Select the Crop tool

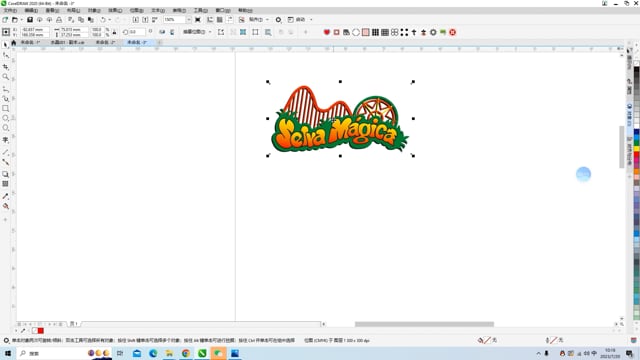pos(6,67)
